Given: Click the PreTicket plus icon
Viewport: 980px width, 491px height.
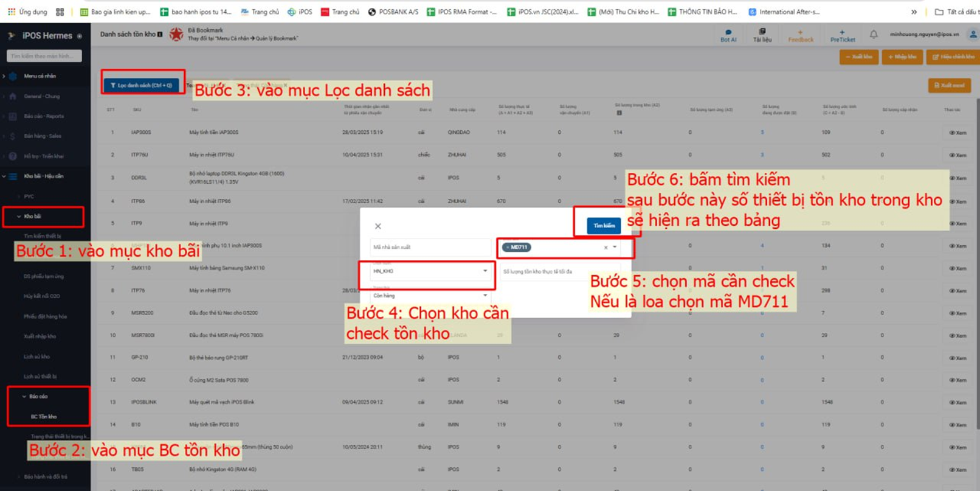Looking at the screenshot, I should pos(842,32).
